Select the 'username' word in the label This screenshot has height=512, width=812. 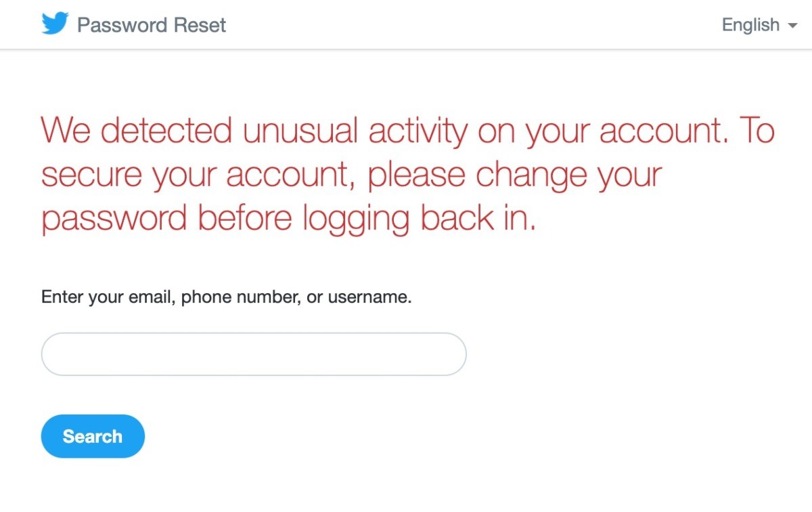click(x=368, y=297)
